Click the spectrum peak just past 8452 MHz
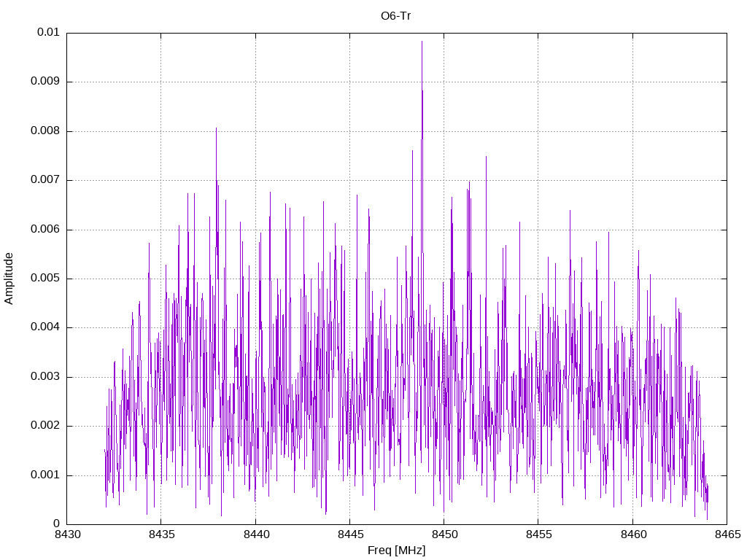 click(486, 157)
